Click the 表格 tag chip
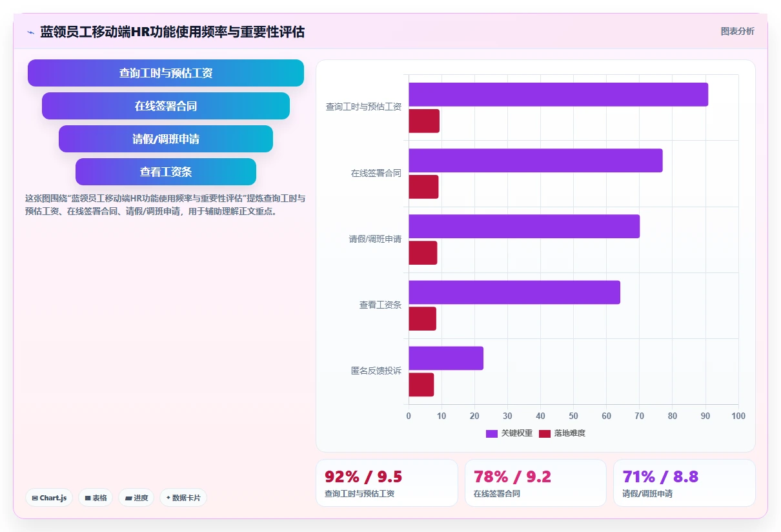 tap(96, 498)
